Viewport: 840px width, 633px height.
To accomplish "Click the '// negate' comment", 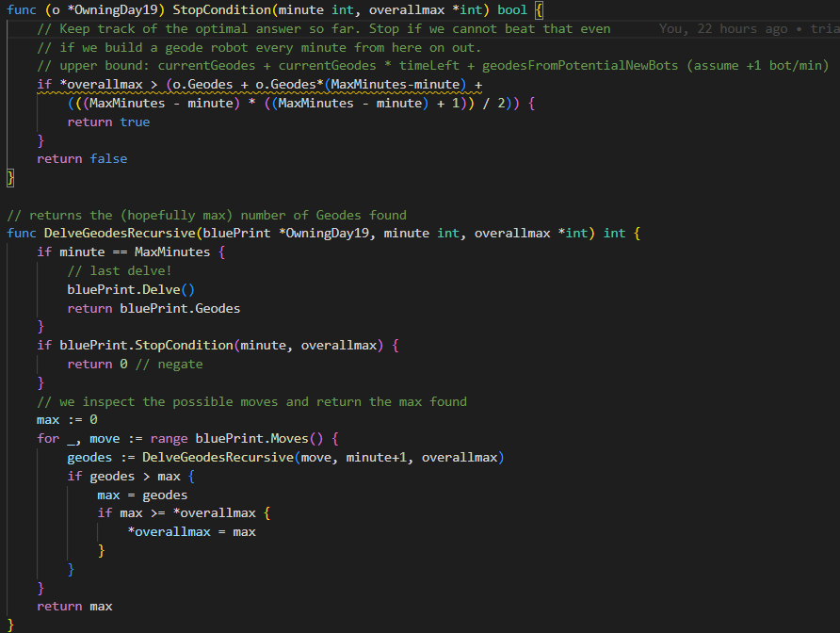I will coord(170,365).
